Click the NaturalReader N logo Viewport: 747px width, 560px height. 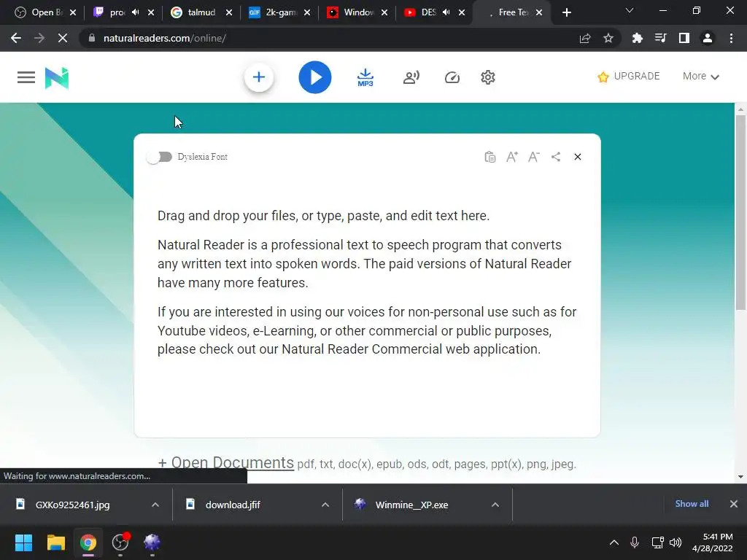coord(57,77)
